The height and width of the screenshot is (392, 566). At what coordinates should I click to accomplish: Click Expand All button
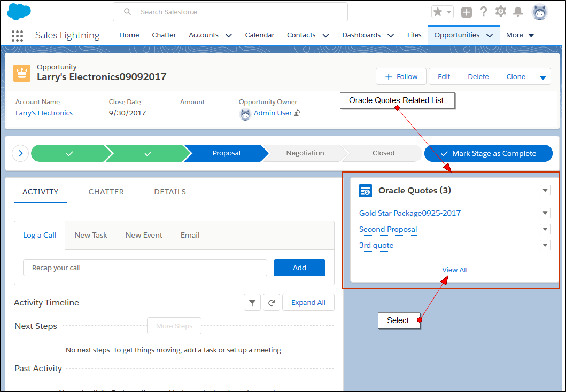pyautogui.click(x=308, y=303)
